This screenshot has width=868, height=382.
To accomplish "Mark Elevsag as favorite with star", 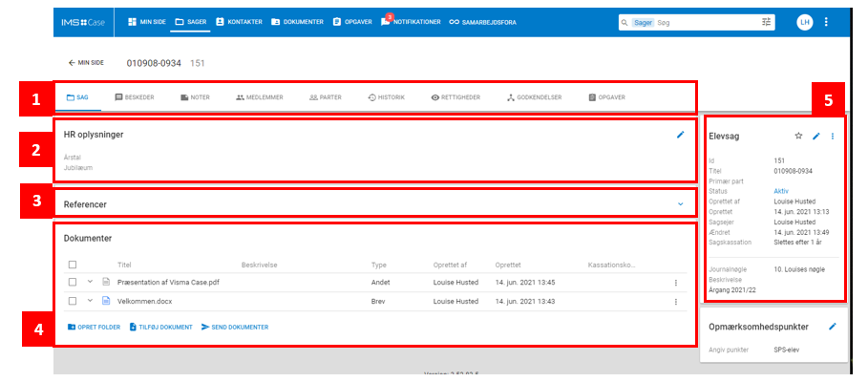I will click(x=799, y=136).
